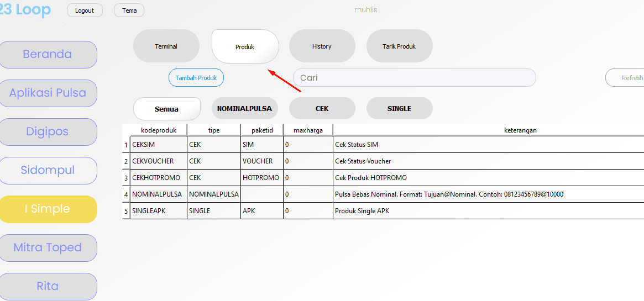Switch to the Produk tab
The image size is (644, 301).
245,47
